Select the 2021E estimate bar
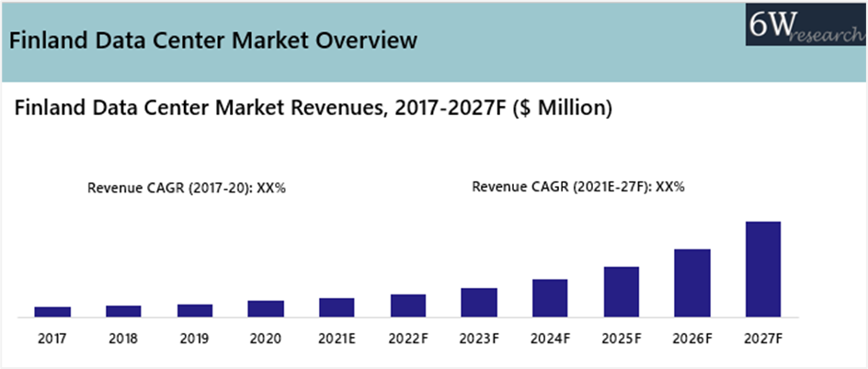868x369 pixels. 337,307
